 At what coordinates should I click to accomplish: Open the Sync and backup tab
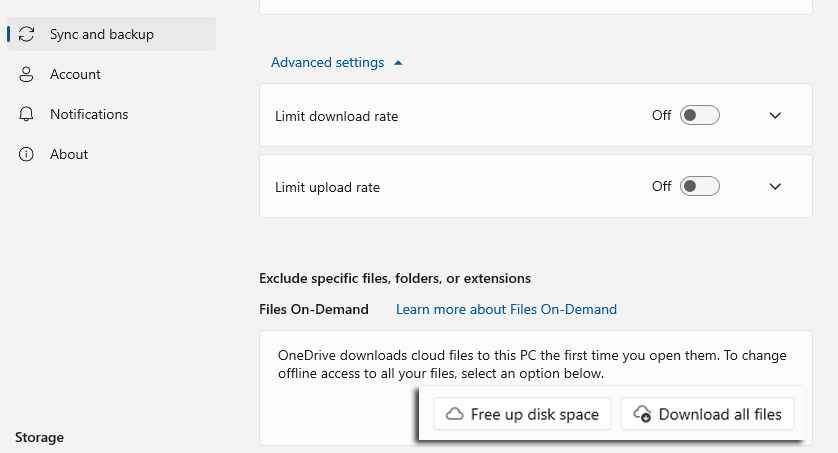point(102,34)
